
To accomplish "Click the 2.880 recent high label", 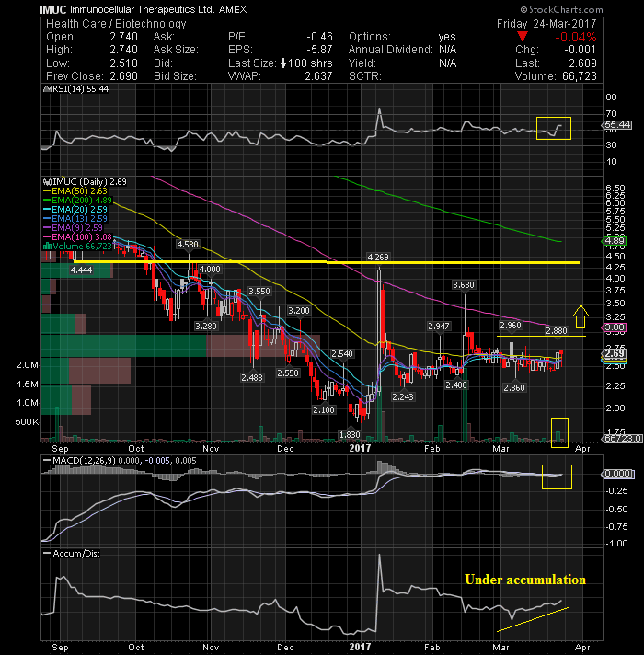I will [x=557, y=331].
